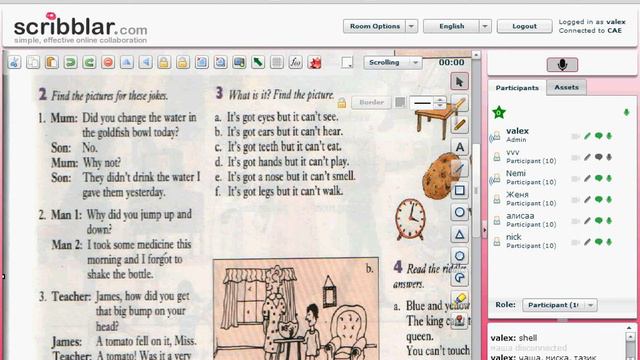This screenshot has height=360, width=640.
Task: Select the rectangle shape tool
Action: (x=460, y=190)
